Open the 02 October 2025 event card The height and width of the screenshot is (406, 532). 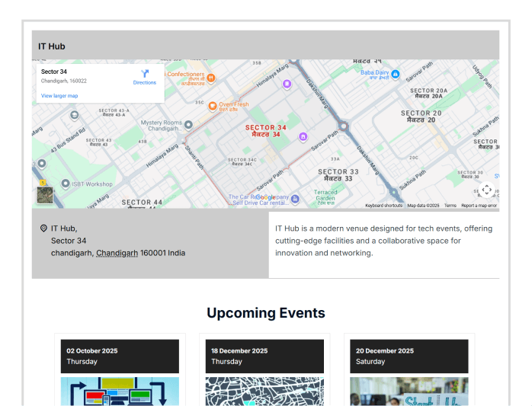point(120,356)
